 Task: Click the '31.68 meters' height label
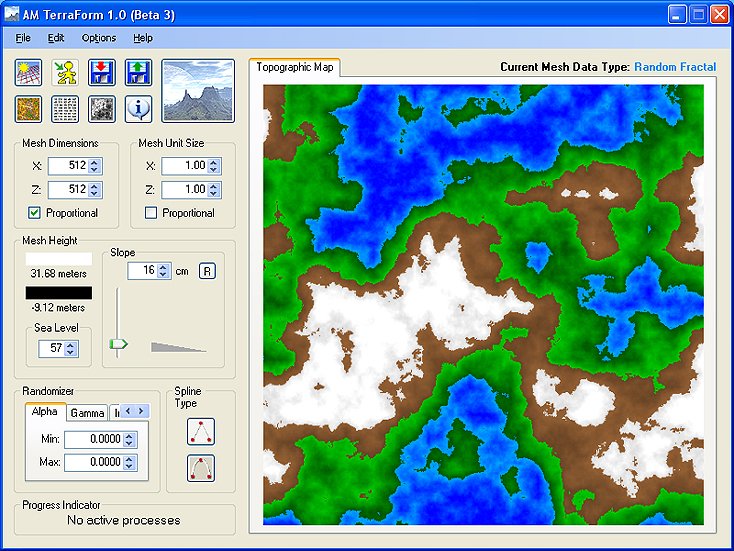(x=59, y=273)
